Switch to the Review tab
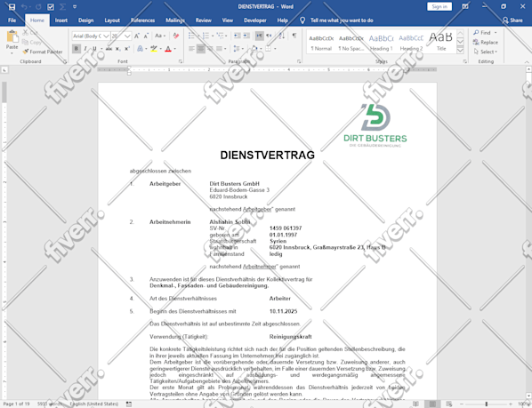The height and width of the screenshot is (408, 532). (203, 20)
